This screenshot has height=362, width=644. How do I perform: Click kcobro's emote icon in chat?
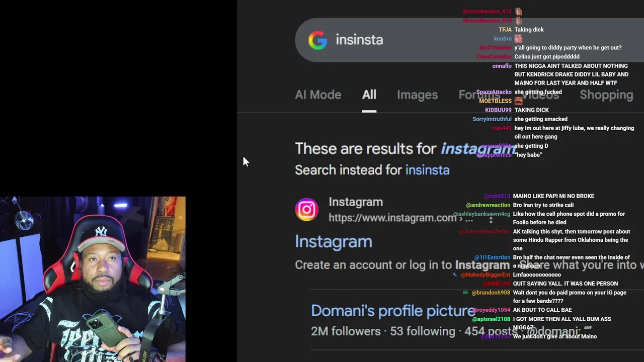click(x=518, y=39)
